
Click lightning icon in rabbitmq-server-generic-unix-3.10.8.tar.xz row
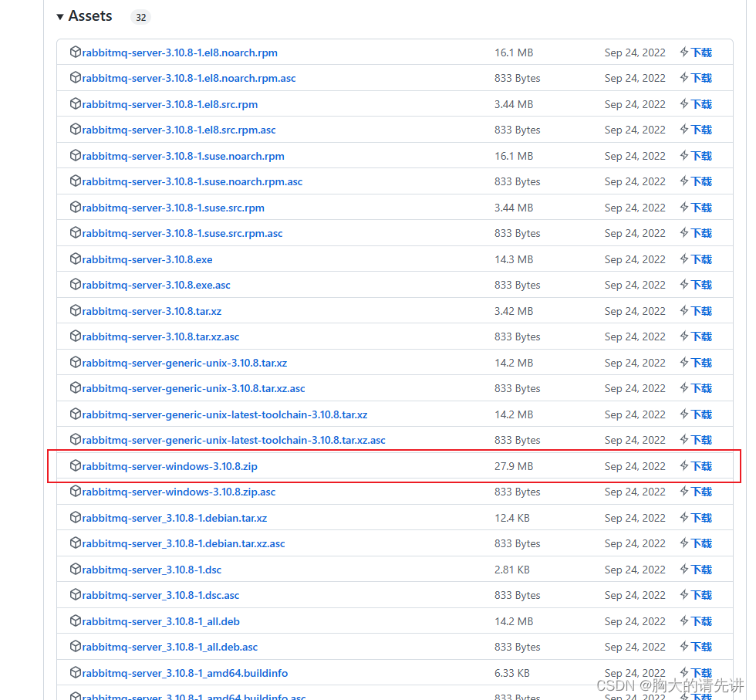tap(684, 362)
